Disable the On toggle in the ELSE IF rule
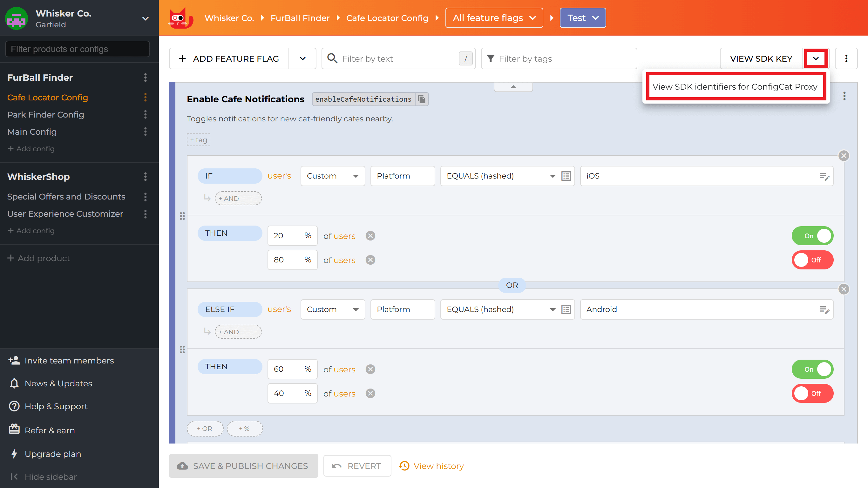 [x=812, y=369]
